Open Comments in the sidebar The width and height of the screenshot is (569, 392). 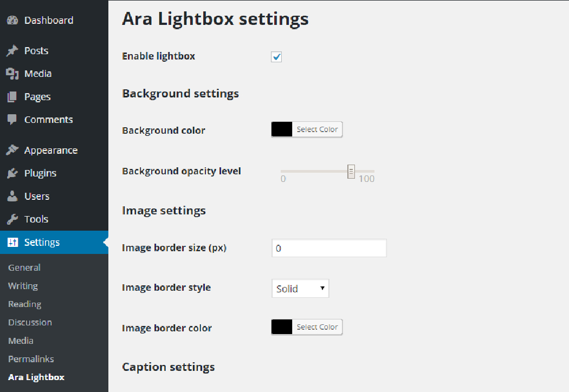pyautogui.click(x=49, y=120)
